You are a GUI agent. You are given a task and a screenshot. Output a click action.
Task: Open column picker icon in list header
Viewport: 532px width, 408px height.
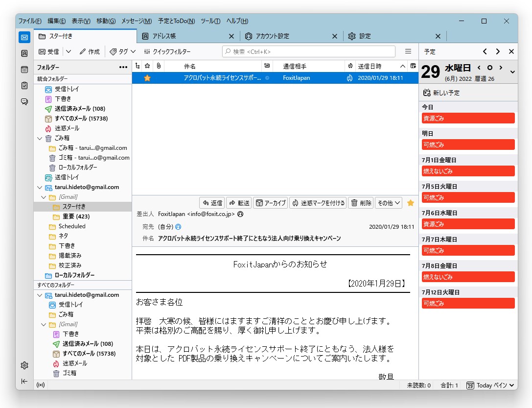tap(413, 66)
